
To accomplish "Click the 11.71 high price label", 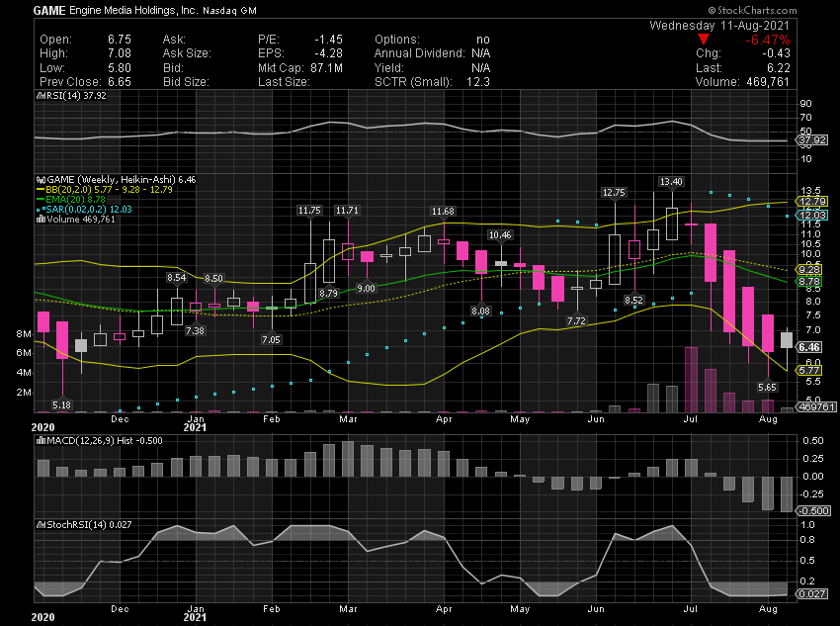I will (347, 210).
